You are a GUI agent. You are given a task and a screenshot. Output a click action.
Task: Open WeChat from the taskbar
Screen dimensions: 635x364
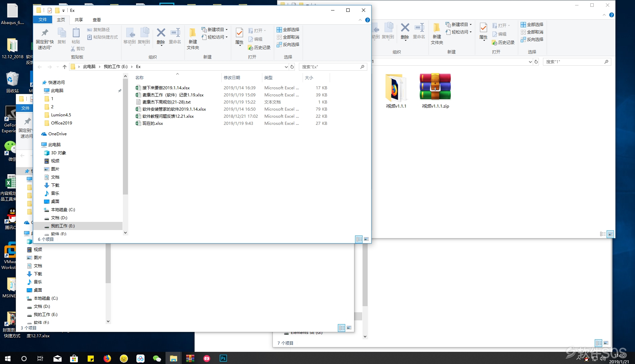tap(157, 358)
